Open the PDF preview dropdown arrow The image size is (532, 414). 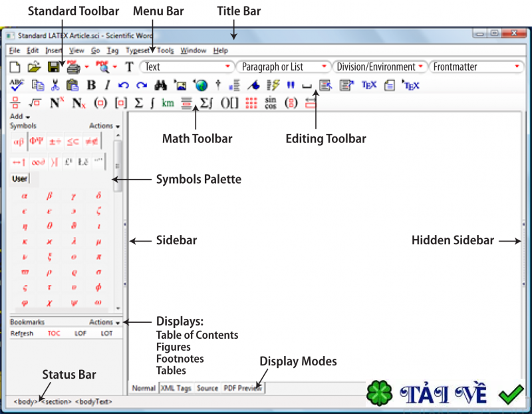point(115,67)
